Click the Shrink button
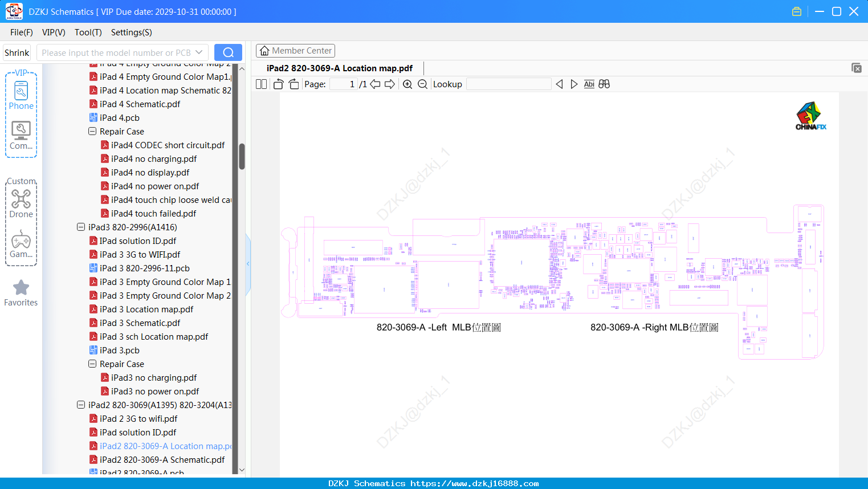The width and height of the screenshot is (868, 489). pos(17,52)
